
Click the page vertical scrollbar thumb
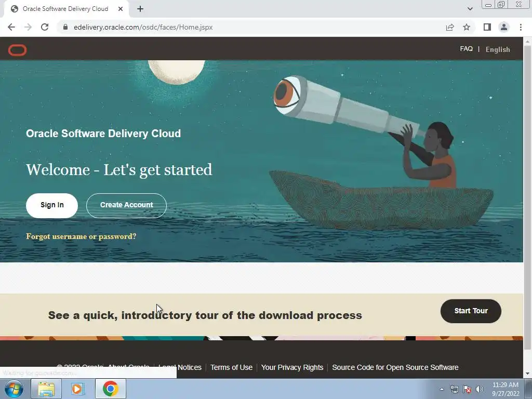click(x=528, y=197)
